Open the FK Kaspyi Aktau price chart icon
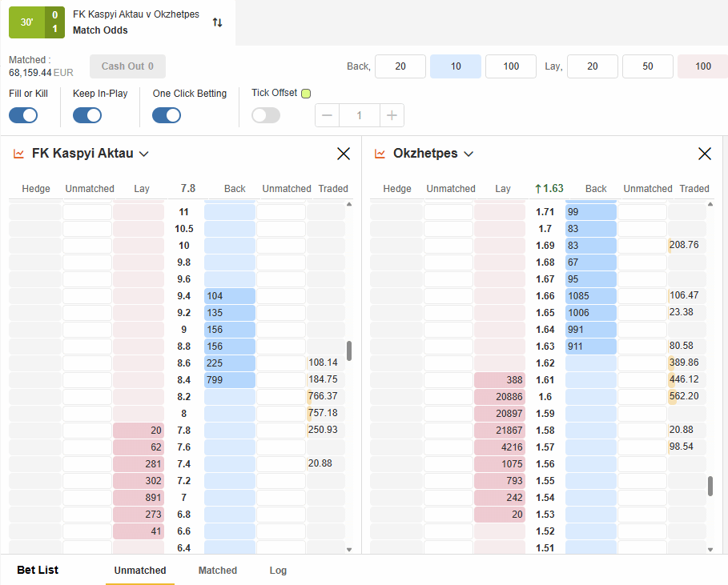This screenshot has width=728, height=585. click(18, 154)
